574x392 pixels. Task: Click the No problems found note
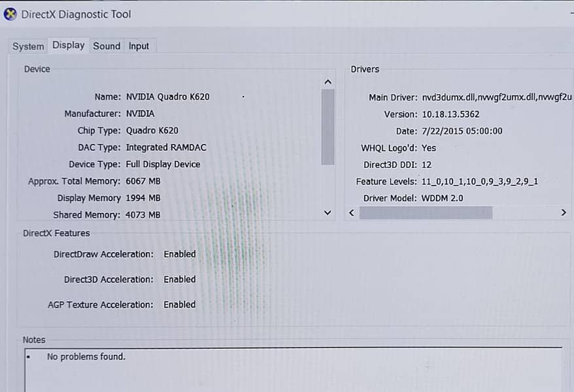86,357
